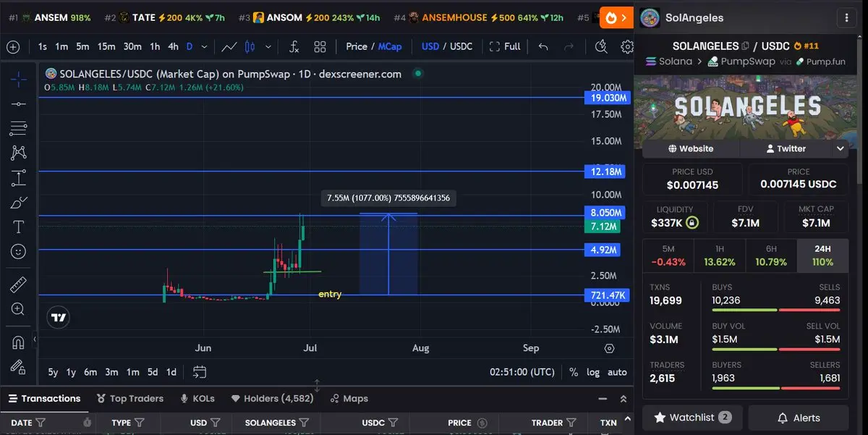Collapse the drawing toolbar side arrow

pyautogui.click(x=34, y=339)
